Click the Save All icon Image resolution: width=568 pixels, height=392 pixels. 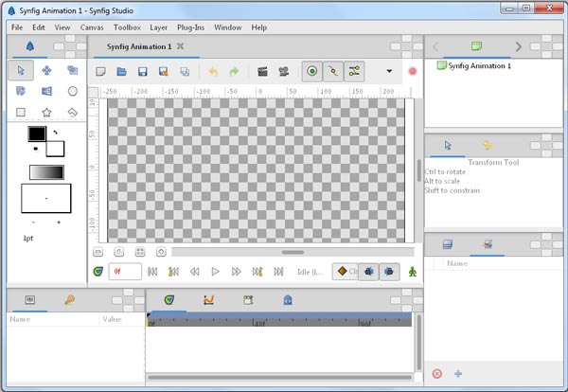tap(185, 71)
